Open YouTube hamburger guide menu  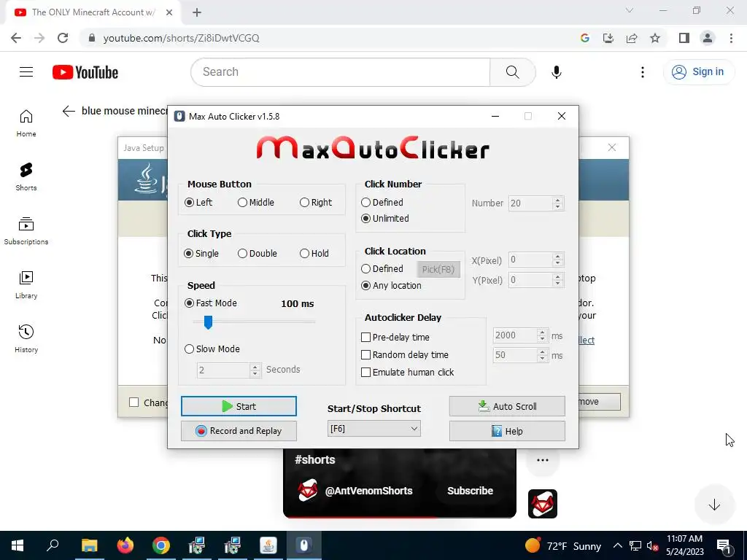(26, 72)
